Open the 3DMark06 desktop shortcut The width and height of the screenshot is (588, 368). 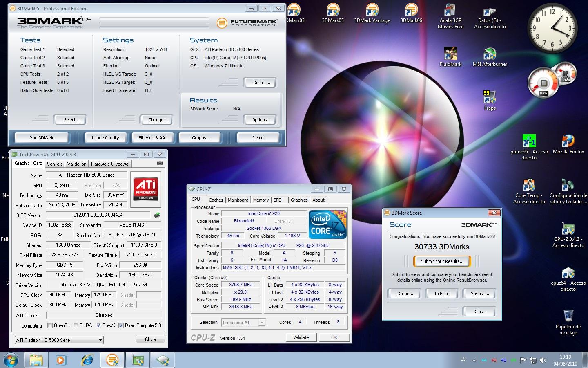(x=411, y=13)
